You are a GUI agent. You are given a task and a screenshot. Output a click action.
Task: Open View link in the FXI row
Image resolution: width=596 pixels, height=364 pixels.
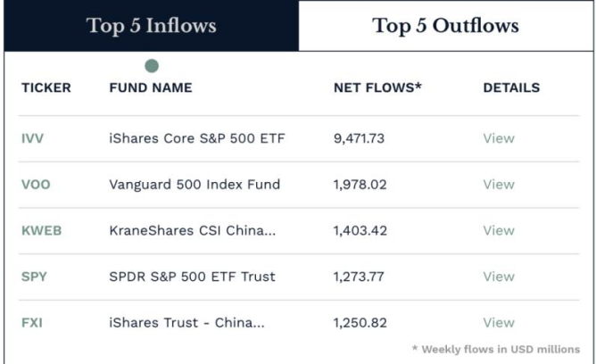pyautogui.click(x=498, y=322)
